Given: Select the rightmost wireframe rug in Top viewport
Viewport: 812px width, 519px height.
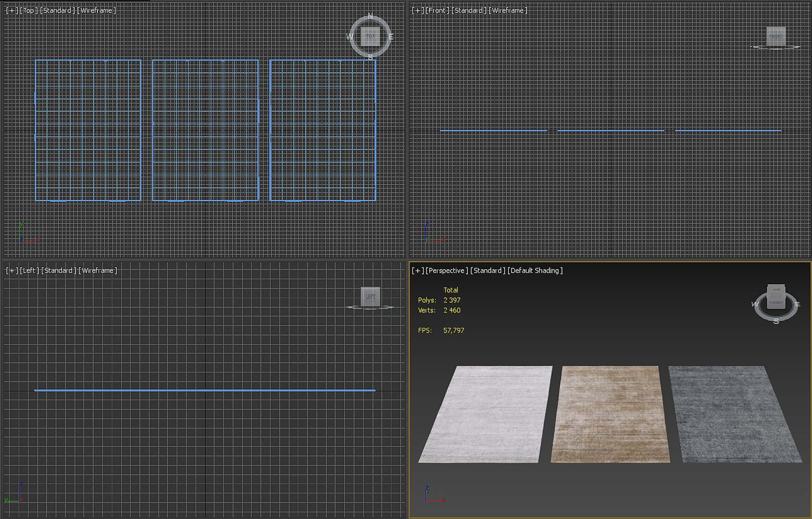Looking at the screenshot, I should 323,130.
